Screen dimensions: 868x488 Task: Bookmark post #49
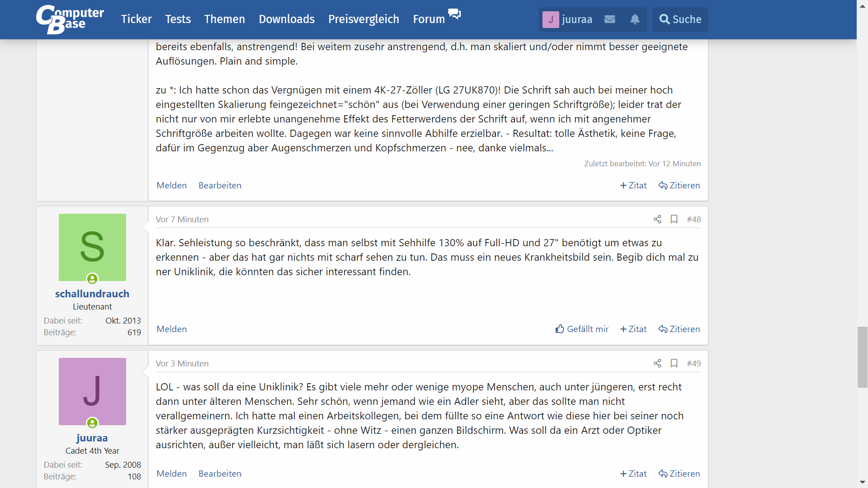click(x=674, y=363)
